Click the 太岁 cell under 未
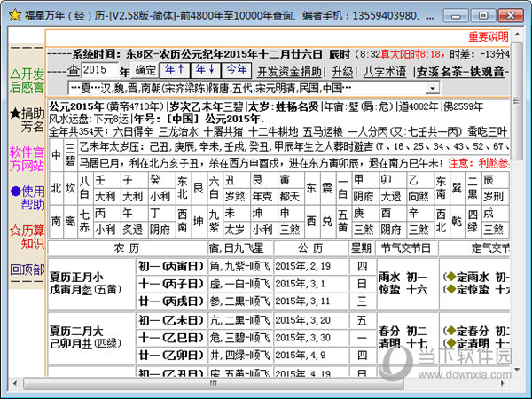 coord(236,230)
